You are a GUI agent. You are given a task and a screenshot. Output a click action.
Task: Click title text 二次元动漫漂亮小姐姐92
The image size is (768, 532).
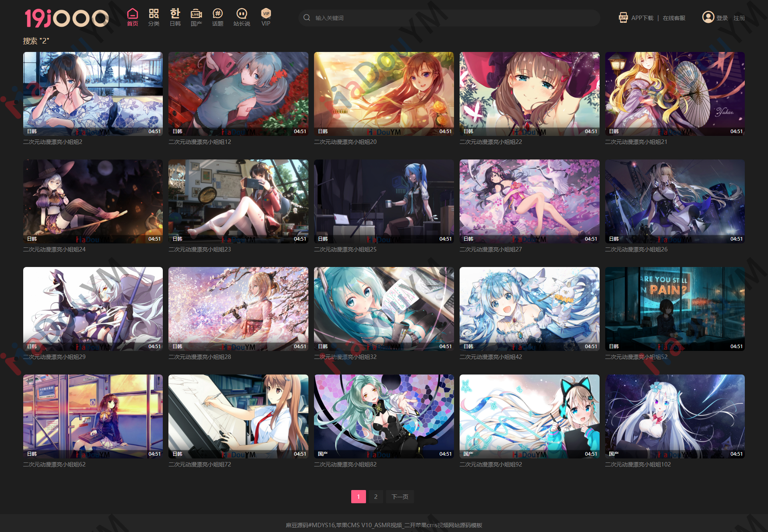[491, 464]
